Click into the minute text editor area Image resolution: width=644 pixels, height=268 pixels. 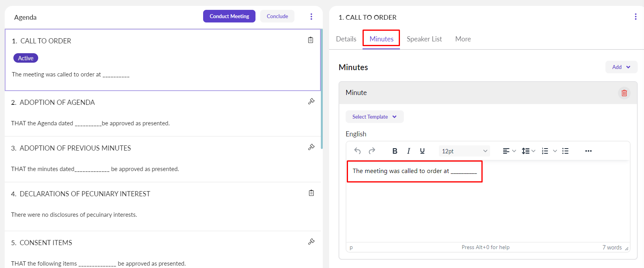487,209
